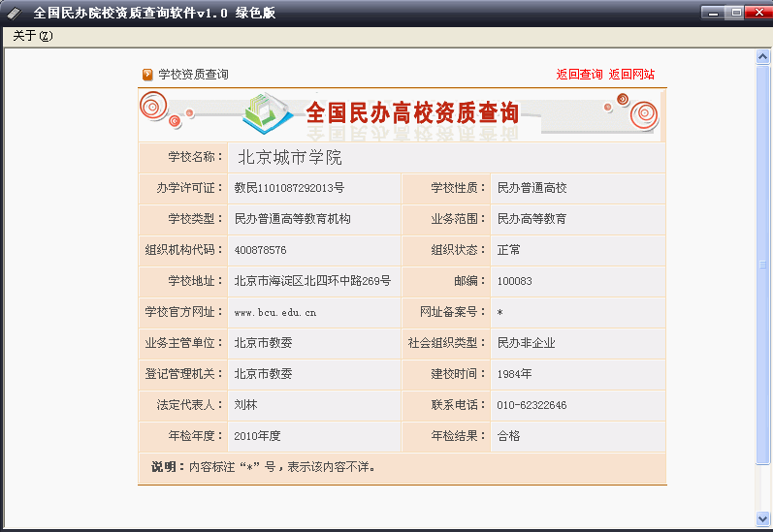
Task: Click the note 内容标注“*”号，表示该内容不详。
Action: coord(282,467)
